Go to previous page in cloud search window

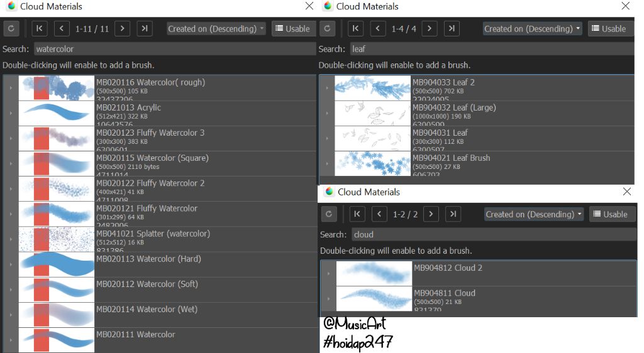pos(379,214)
